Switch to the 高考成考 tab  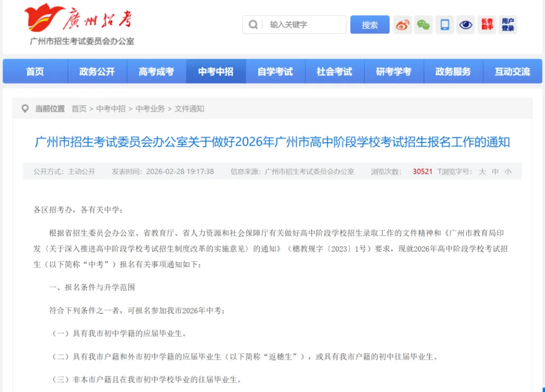pos(156,71)
